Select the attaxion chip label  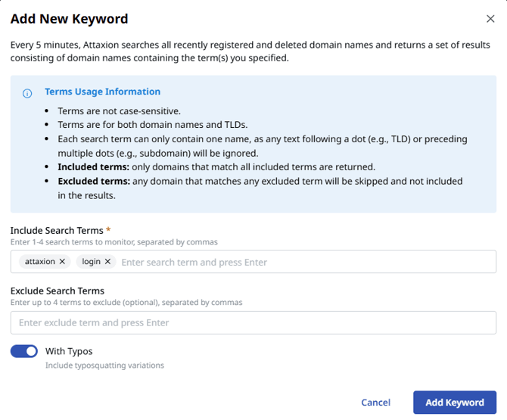tap(39, 261)
